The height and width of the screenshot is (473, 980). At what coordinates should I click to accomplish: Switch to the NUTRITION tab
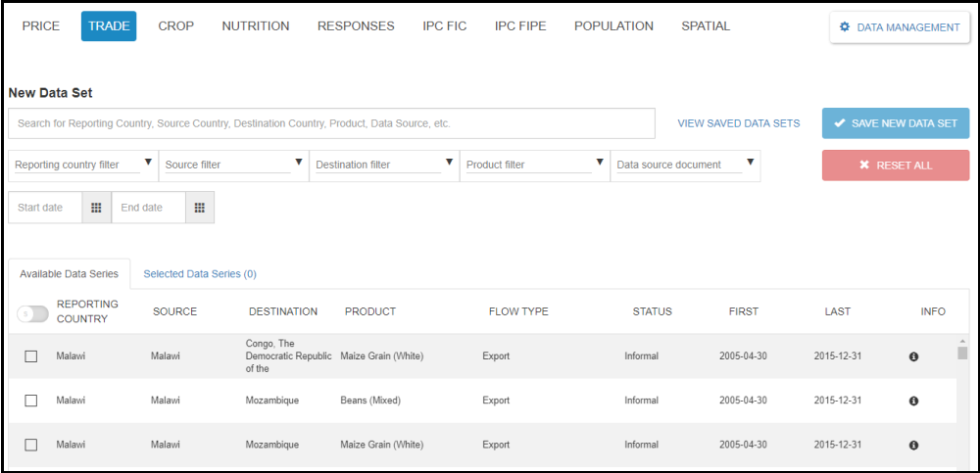tap(255, 26)
